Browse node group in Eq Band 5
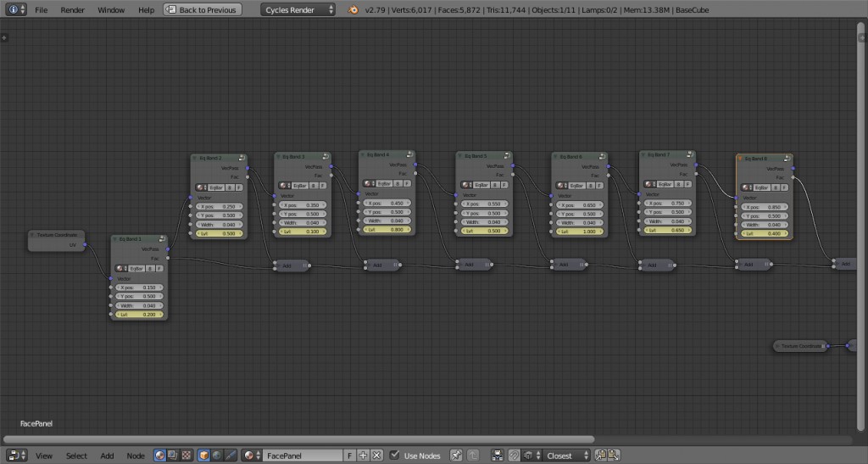The image size is (868, 464). pyautogui.click(x=466, y=185)
